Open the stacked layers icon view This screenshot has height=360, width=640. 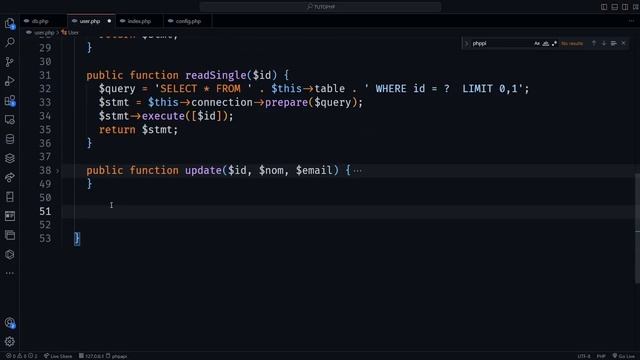click(x=10, y=158)
